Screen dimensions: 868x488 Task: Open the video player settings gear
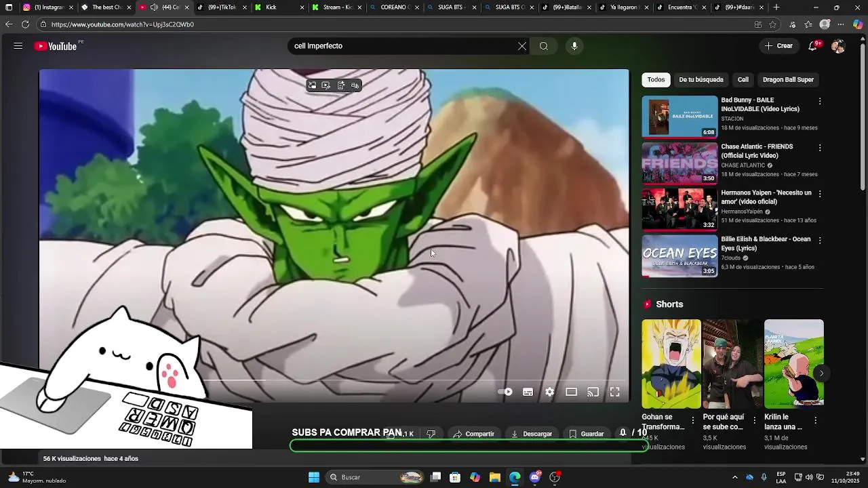pyautogui.click(x=550, y=392)
